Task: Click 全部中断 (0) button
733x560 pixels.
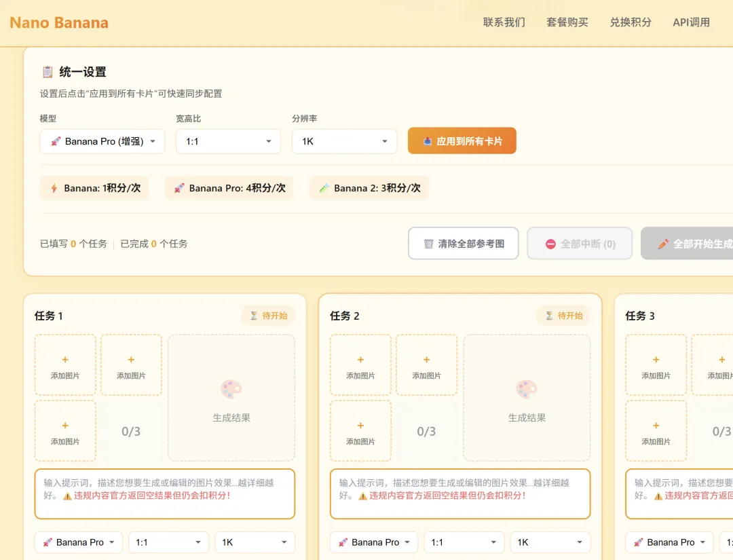Action: coord(580,244)
